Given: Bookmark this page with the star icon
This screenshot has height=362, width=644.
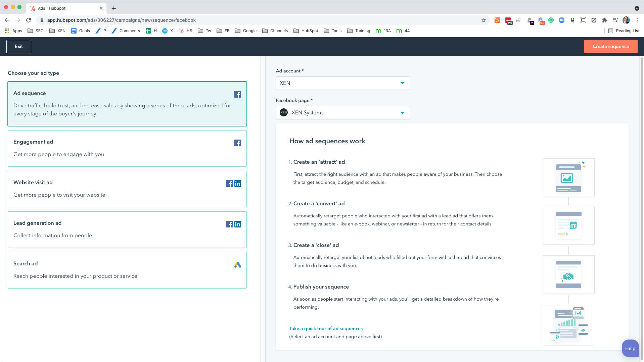Looking at the screenshot, I should (x=484, y=20).
